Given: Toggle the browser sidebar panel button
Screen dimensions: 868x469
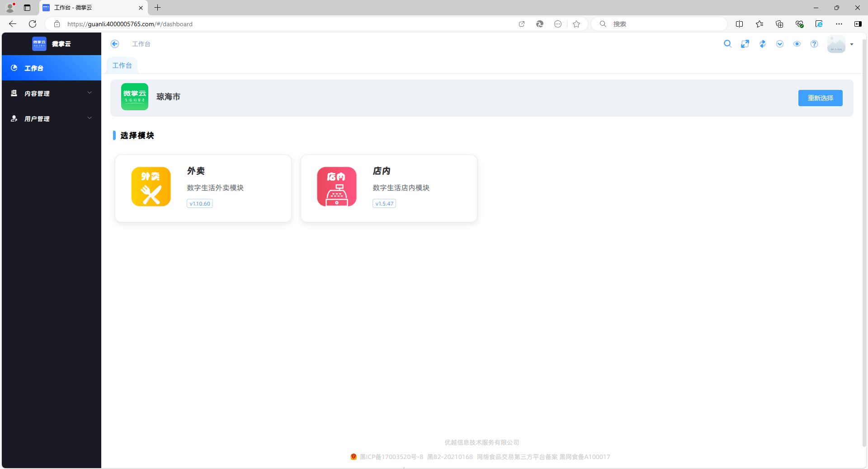Looking at the screenshot, I should click(858, 24).
